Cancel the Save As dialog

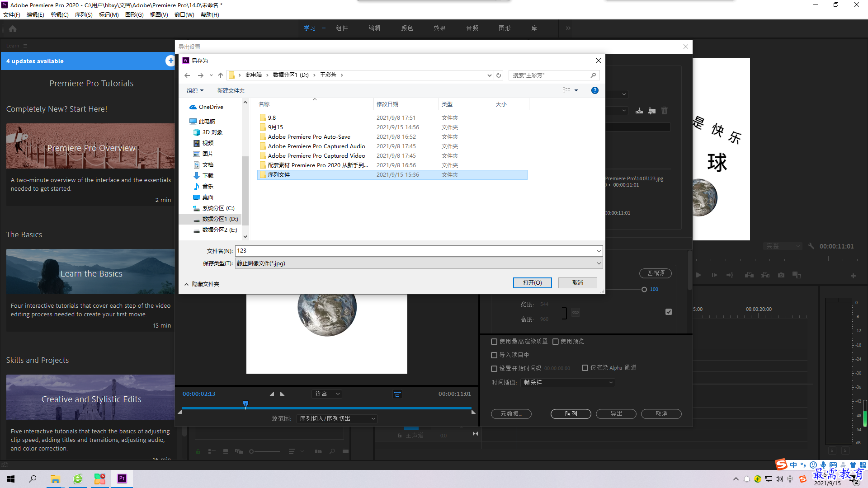577,283
